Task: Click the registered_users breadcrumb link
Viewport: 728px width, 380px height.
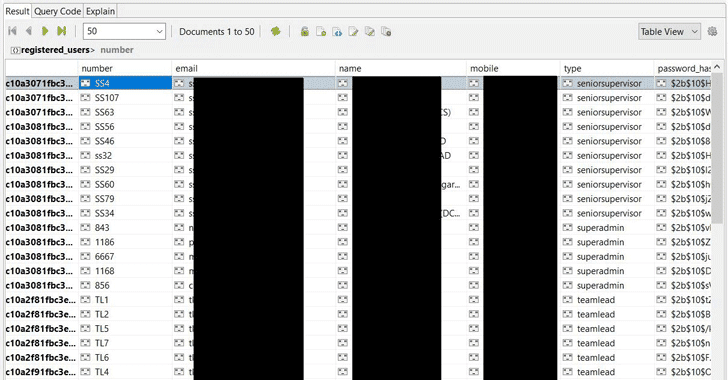Action: pos(55,50)
